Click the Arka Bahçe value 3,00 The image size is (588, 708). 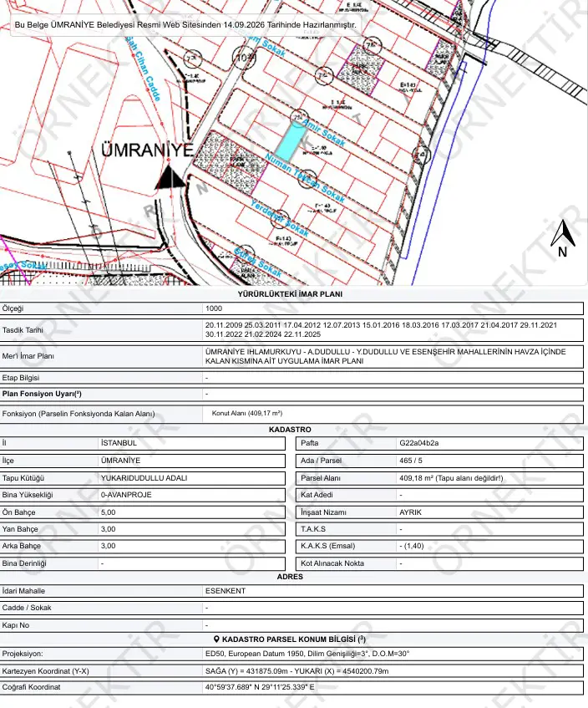pyautogui.click(x=109, y=546)
